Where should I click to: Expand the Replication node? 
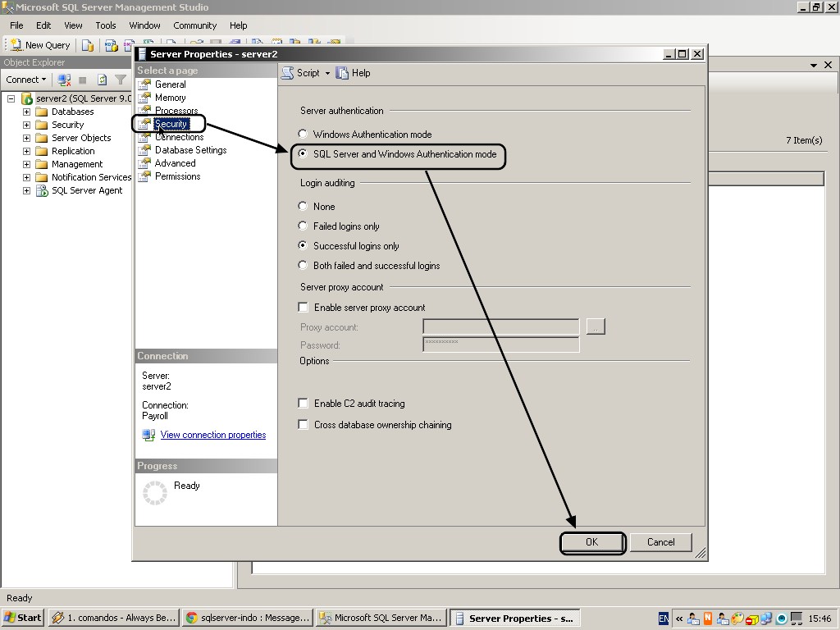click(26, 151)
